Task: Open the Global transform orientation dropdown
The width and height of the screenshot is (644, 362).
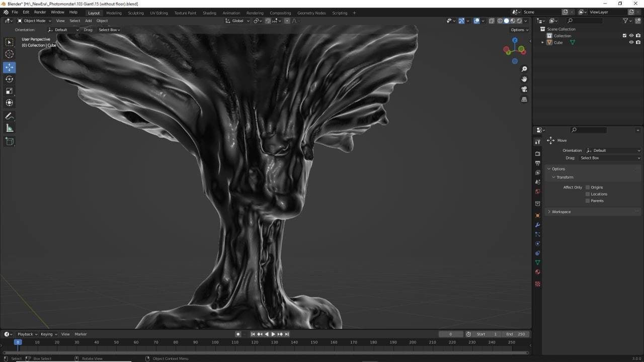Action: [236, 21]
